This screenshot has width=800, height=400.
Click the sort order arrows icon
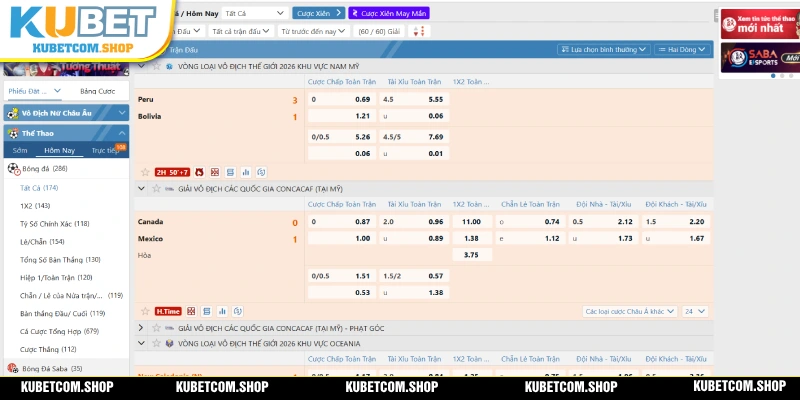point(419,31)
